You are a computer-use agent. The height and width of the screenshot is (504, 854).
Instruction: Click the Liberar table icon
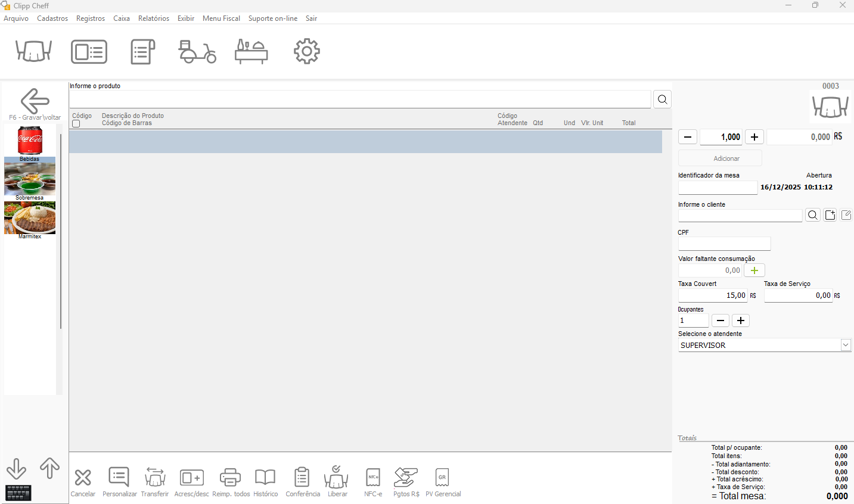click(337, 478)
